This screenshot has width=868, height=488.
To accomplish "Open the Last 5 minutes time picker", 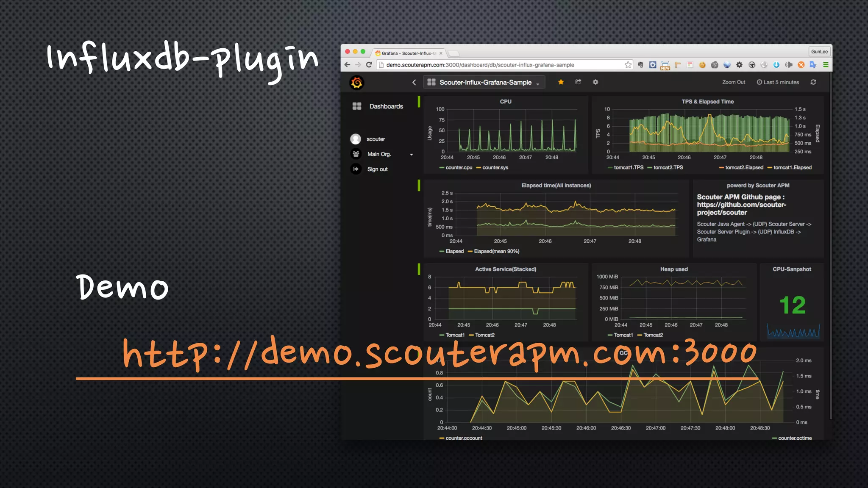I will click(x=778, y=82).
